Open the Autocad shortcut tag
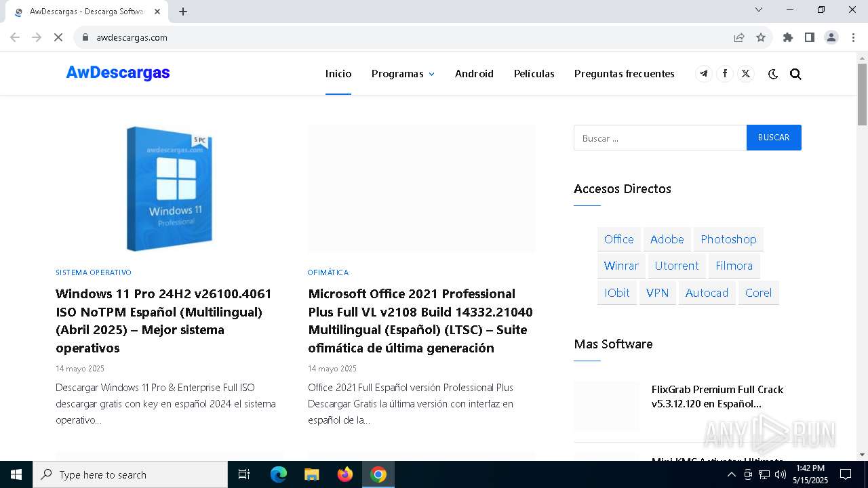868x488 pixels. pos(707,293)
